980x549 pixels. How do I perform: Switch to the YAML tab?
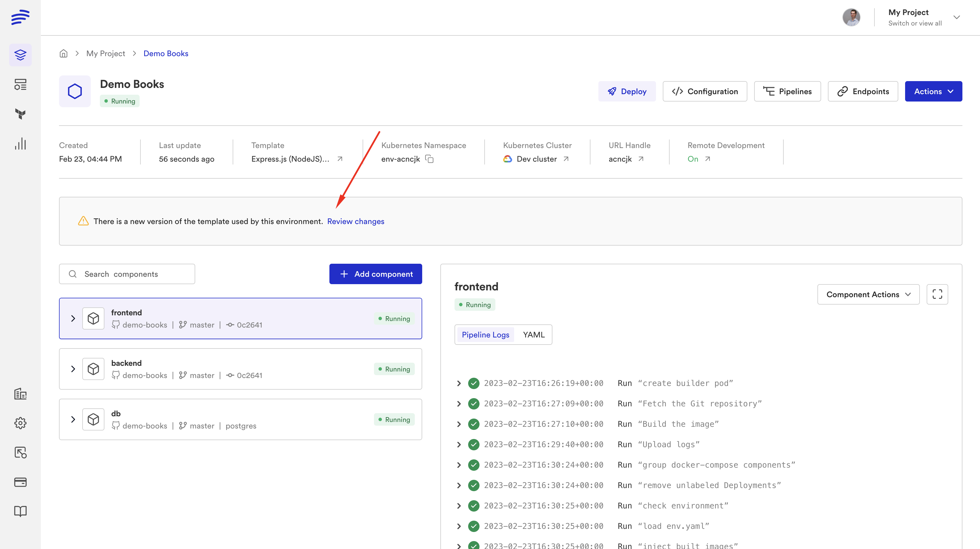[x=533, y=335]
